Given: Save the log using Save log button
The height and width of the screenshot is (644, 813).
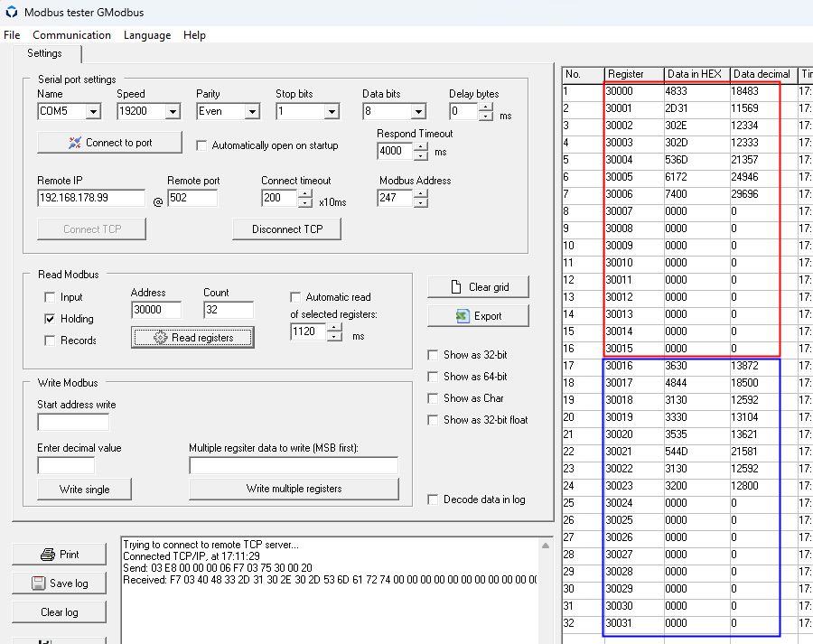Looking at the screenshot, I should tap(59, 583).
